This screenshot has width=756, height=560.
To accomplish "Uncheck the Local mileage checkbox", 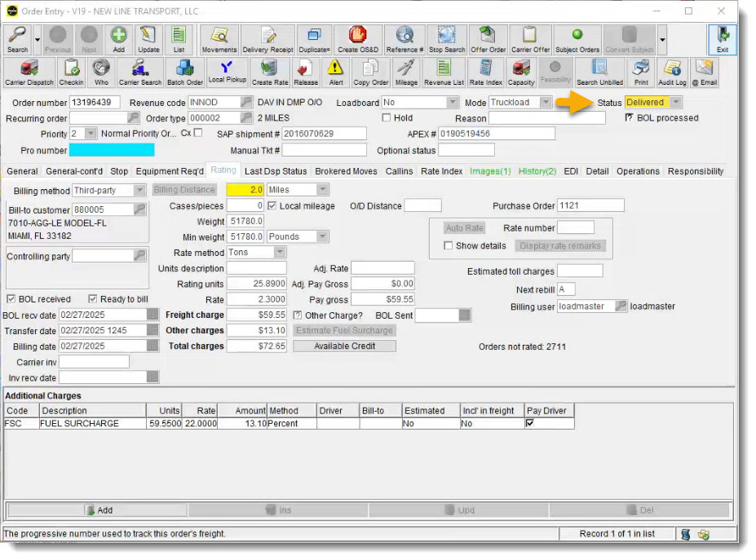I will pyautogui.click(x=272, y=205).
